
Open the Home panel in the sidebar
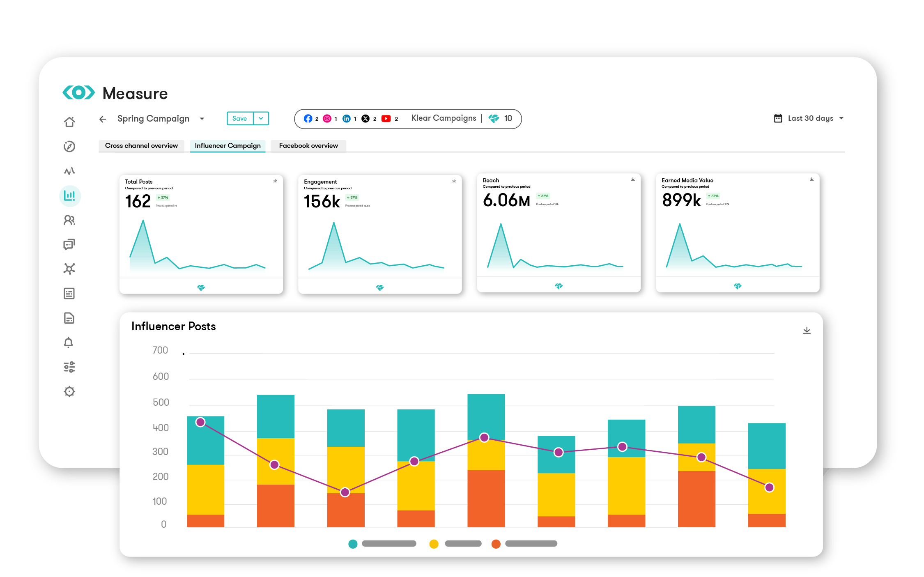pos(70,122)
